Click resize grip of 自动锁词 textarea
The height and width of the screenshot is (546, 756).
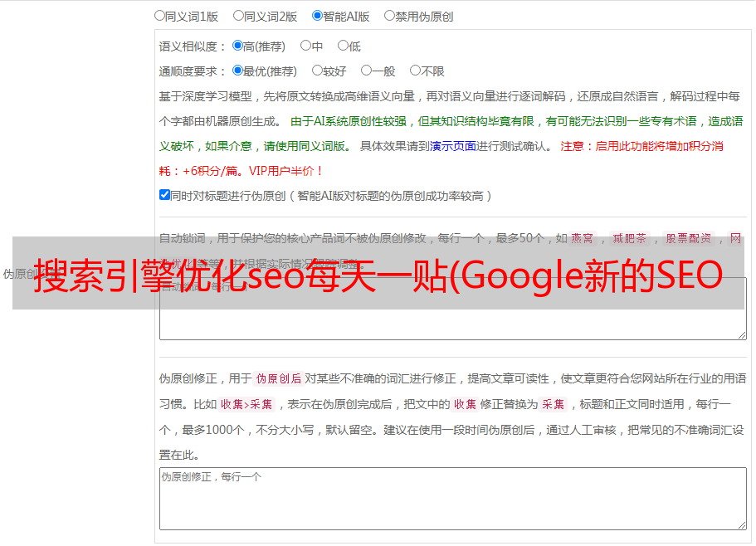click(x=742, y=335)
